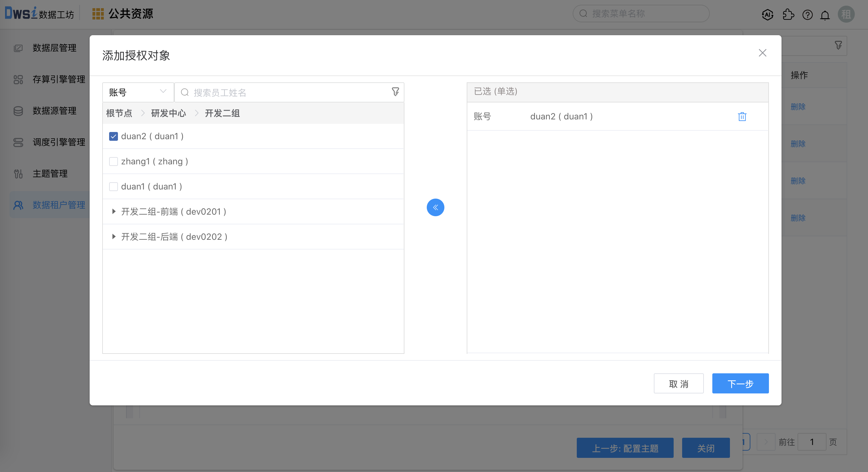The width and height of the screenshot is (868, 472).
Task: Expand the 开发二组-后端 node
Action: point(114,237)
